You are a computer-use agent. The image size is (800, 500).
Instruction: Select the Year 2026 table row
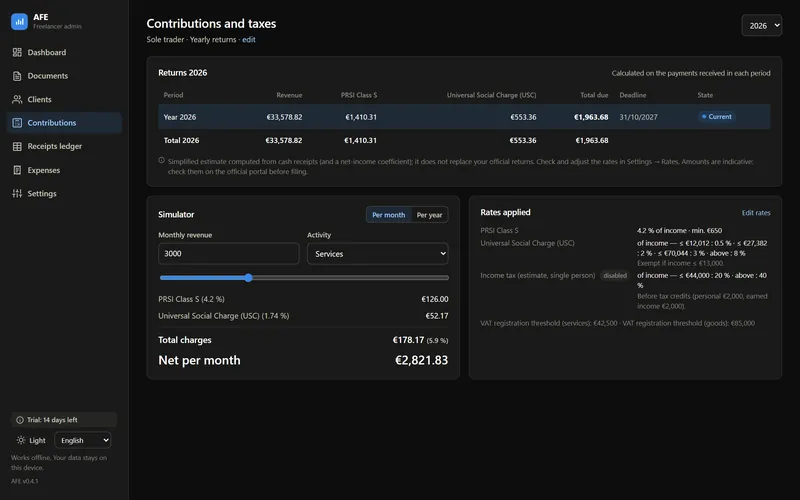click(x=464, y=117)
